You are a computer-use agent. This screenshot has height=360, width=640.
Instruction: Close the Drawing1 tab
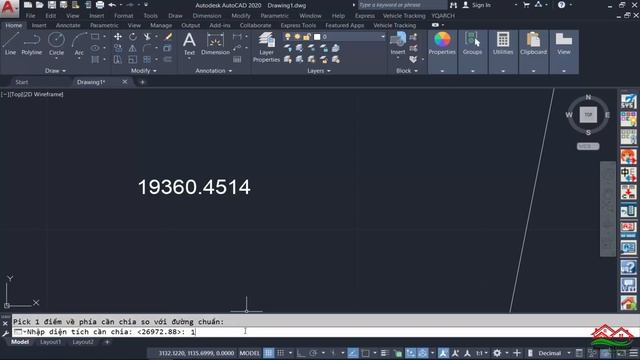coord(124,82)
